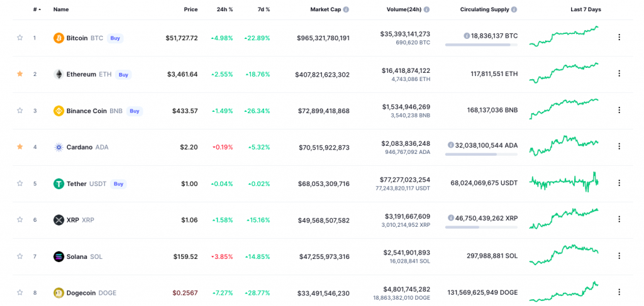
Task: Click the Buy button next to Tether
Action: pos(118,183)
